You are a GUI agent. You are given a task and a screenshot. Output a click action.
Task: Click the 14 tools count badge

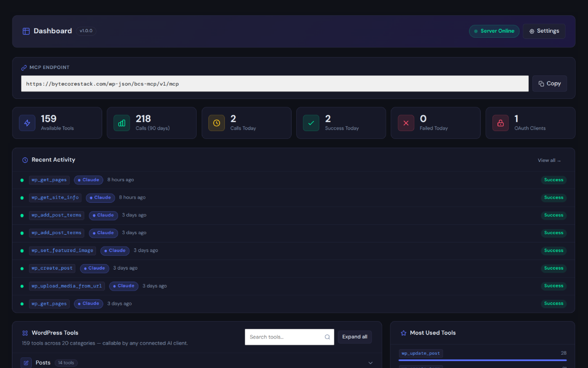click(x=66, y=363)
